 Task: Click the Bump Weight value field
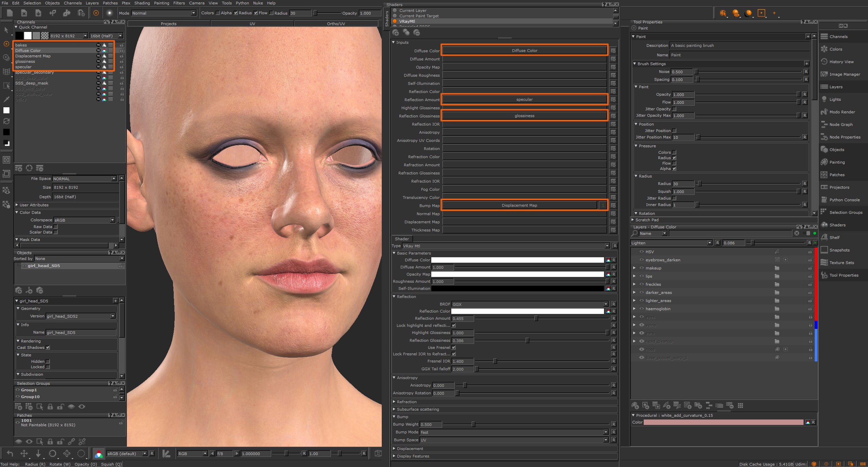click(430, 424)
